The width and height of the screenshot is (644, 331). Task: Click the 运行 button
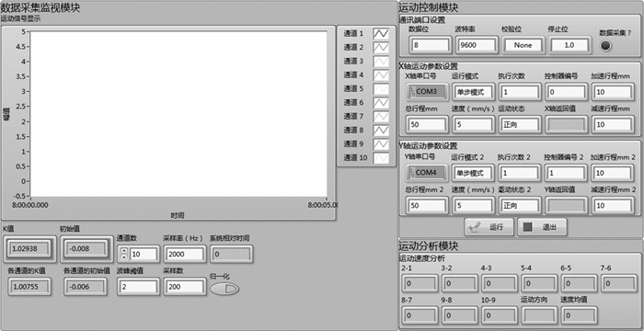(x=489, y=227)
